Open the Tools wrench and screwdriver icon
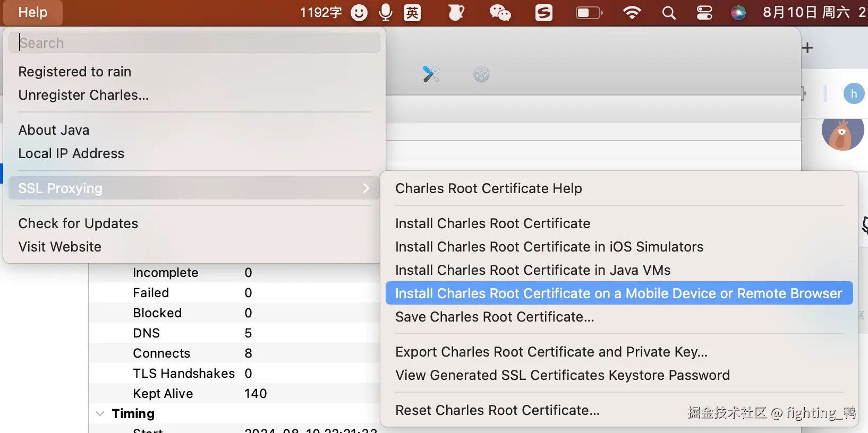Screen dimensions: 868x433 [x=431, y=74]
